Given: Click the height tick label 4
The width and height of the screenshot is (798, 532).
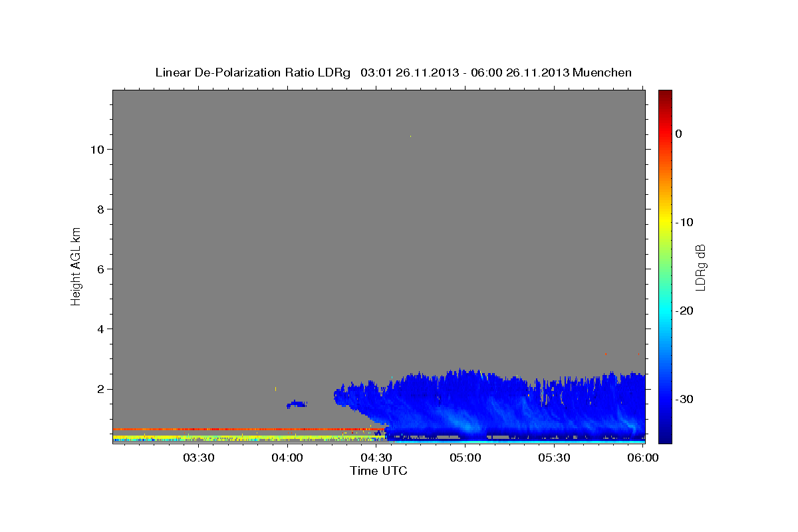Looking at the screenshot, I should click(99, 329).
